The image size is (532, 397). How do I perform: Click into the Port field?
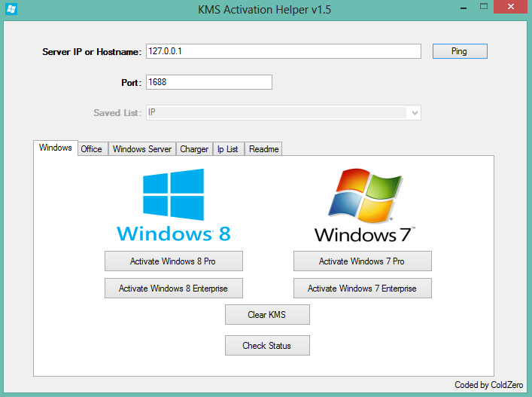[209, 82]
